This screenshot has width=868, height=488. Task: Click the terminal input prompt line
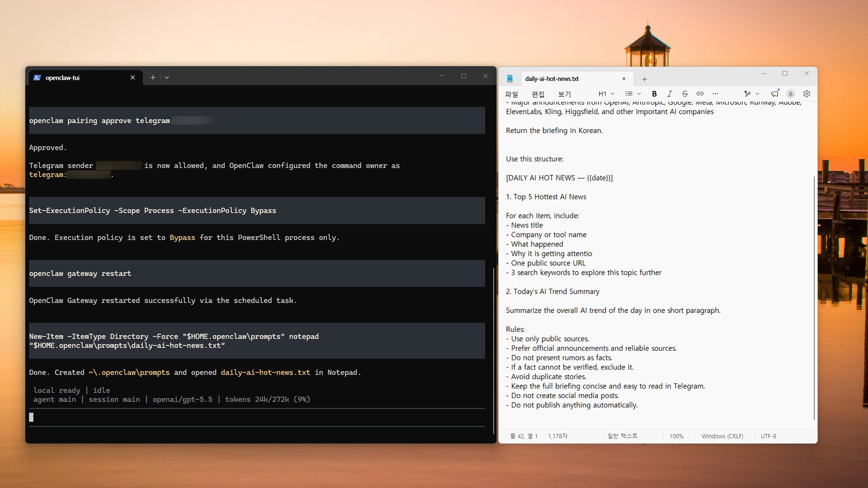[257, 417]
